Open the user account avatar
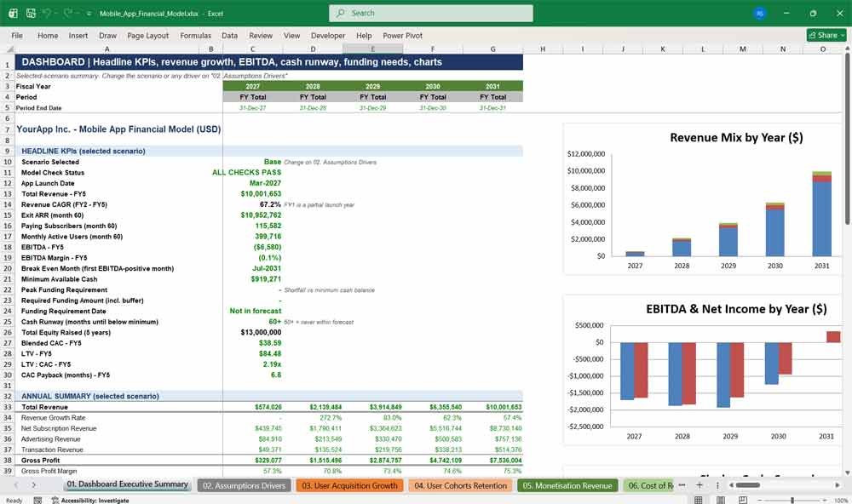The image size is (852, 504). click(x=760, y=13)
